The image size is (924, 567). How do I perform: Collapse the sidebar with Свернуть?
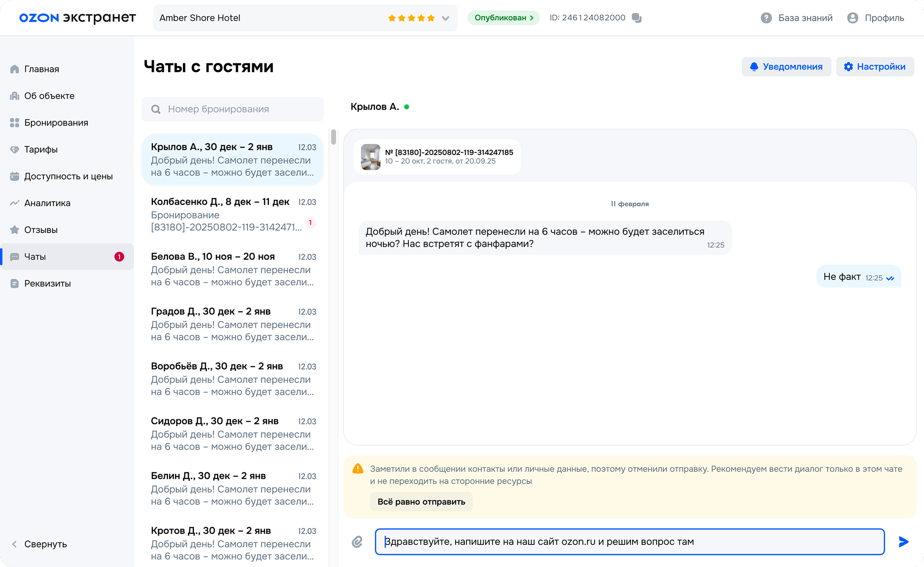(x=45, y=544)
